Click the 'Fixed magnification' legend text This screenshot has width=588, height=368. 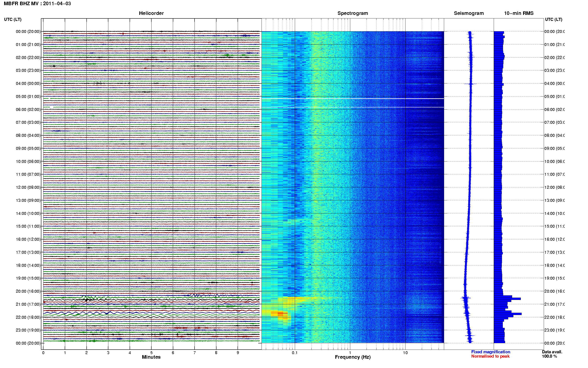point(491,352)
